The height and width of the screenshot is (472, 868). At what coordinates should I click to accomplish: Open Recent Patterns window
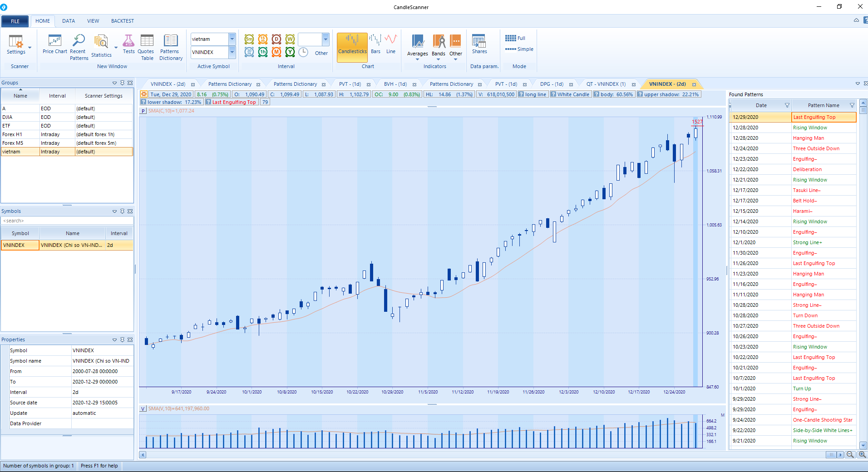click(x=79, y=47)
